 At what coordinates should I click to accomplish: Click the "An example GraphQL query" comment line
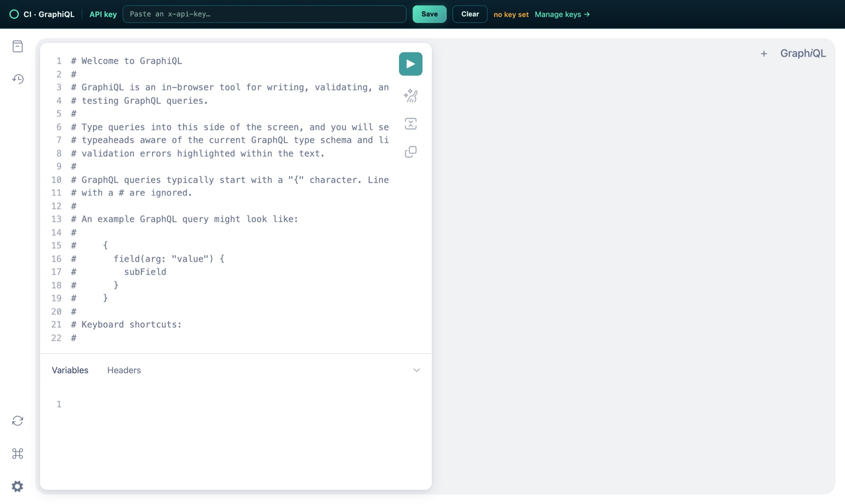coord(185,219)
